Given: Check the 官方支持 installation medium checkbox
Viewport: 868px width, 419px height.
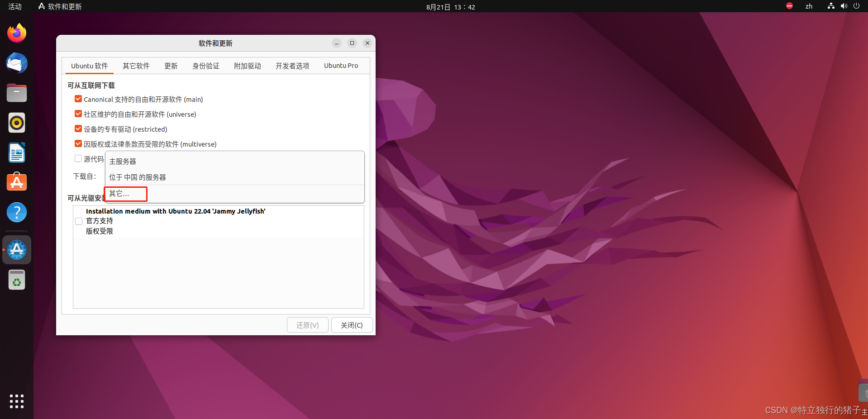Looking at the screenshot, I should (79, 221).
